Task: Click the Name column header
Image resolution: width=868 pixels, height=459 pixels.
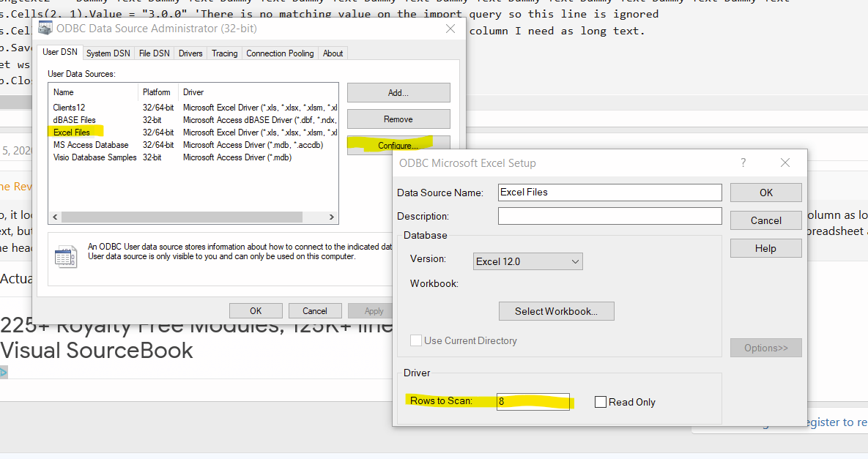Action: (x=94, y=92)
